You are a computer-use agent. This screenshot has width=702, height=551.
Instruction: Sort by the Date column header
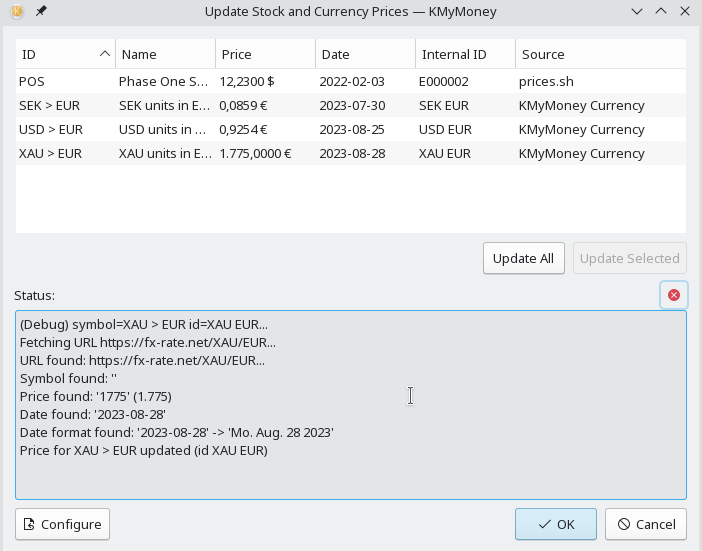[365, 54]
